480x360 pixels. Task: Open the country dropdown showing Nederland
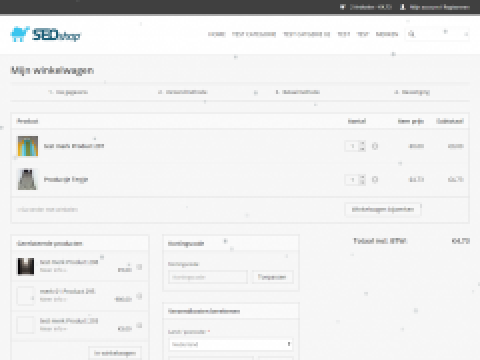point(231,344)
